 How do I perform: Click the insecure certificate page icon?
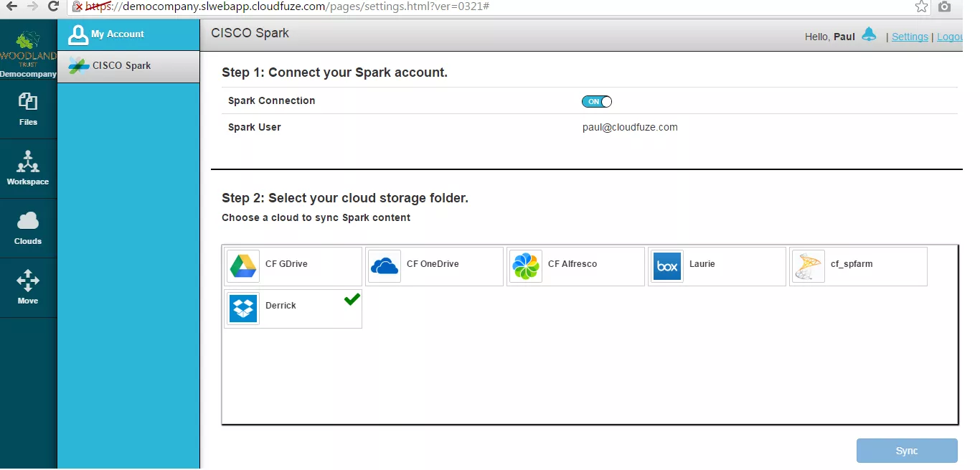pos(77,6)
